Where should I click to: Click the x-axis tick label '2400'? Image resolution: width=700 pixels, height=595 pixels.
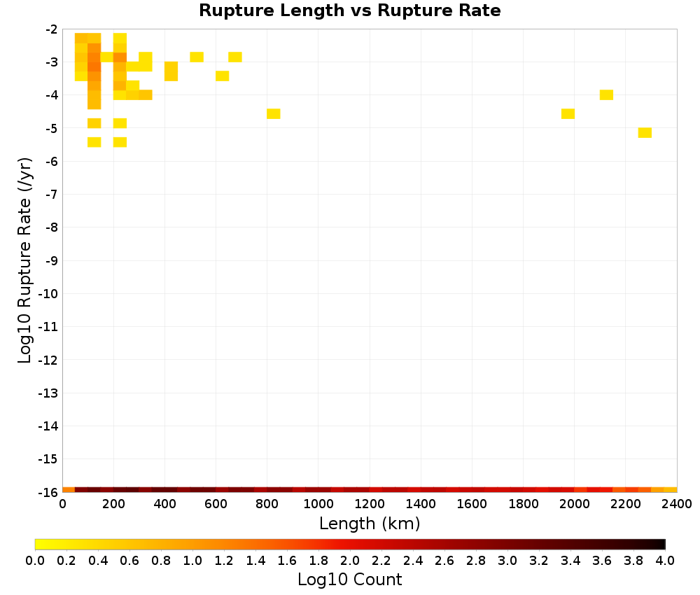pos(677,505)
